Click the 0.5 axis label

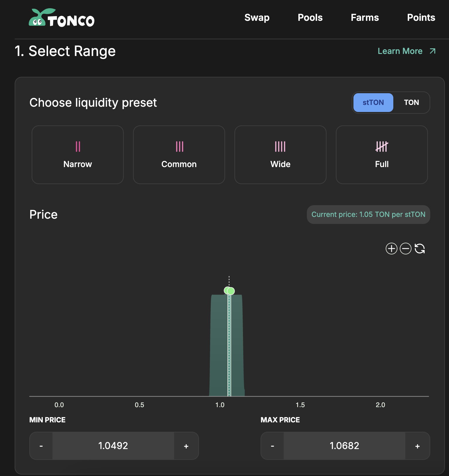140,405
